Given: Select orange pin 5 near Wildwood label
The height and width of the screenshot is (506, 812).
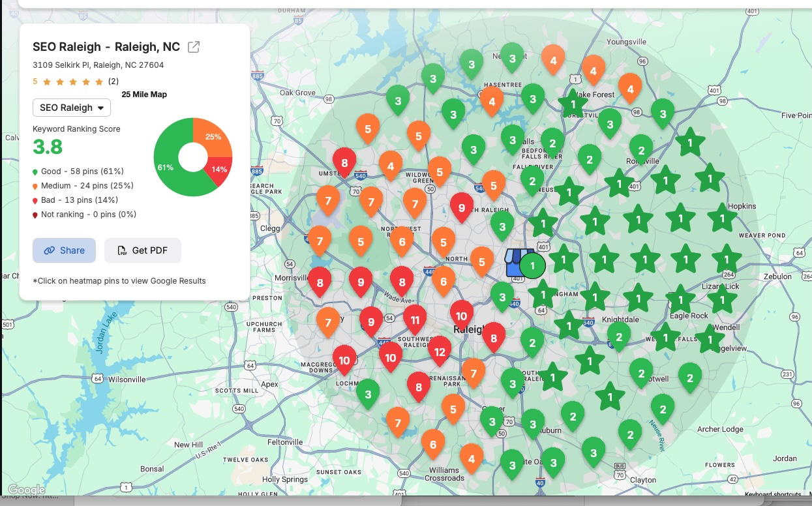Looking at the screenshot, I should click(440, 172).
